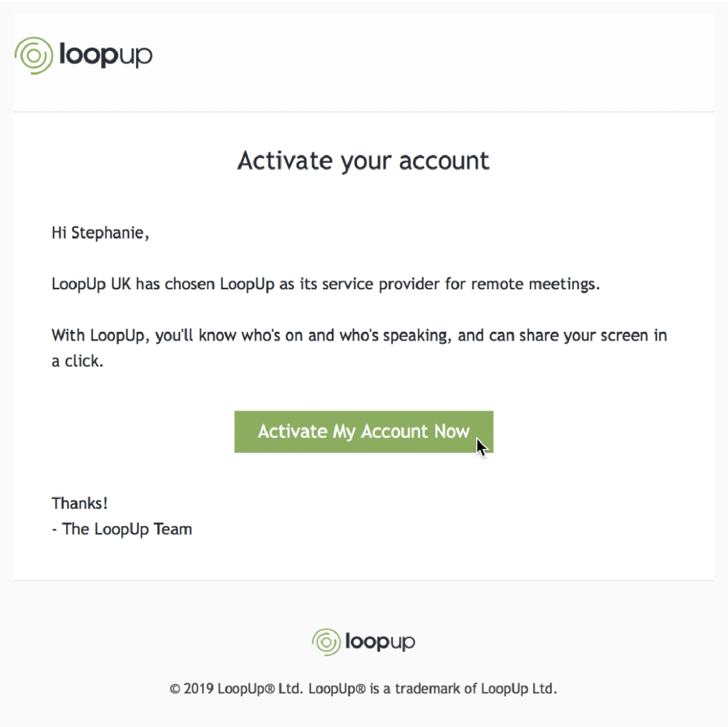
Task: Click the footer loopup wordmark
Action: [x=380, y=642]
